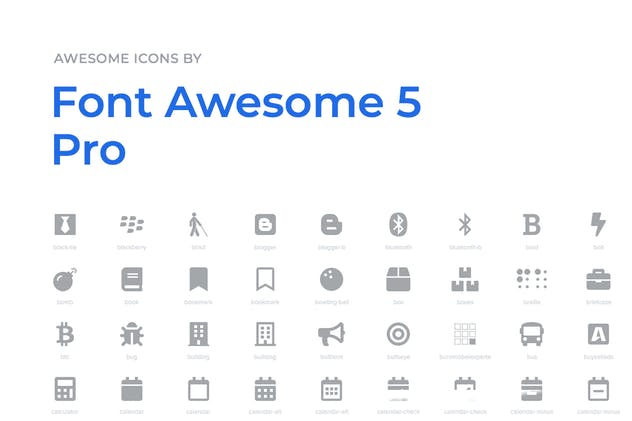Viewport: 632px width, 421px height.
Task: Select the bullseye target icon
Action: tap(398, 334)
